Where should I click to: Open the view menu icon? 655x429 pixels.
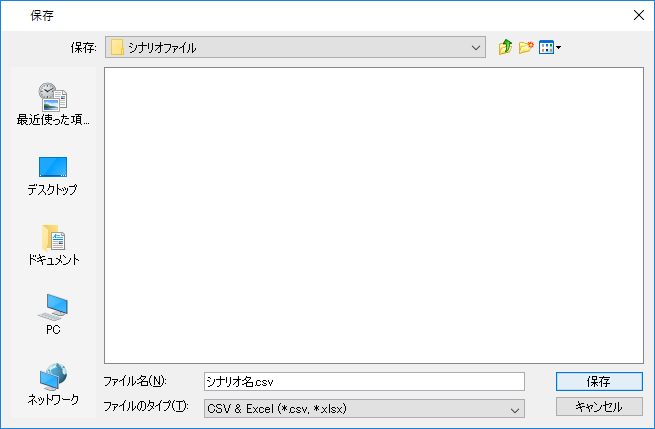[x=550, y=47]
